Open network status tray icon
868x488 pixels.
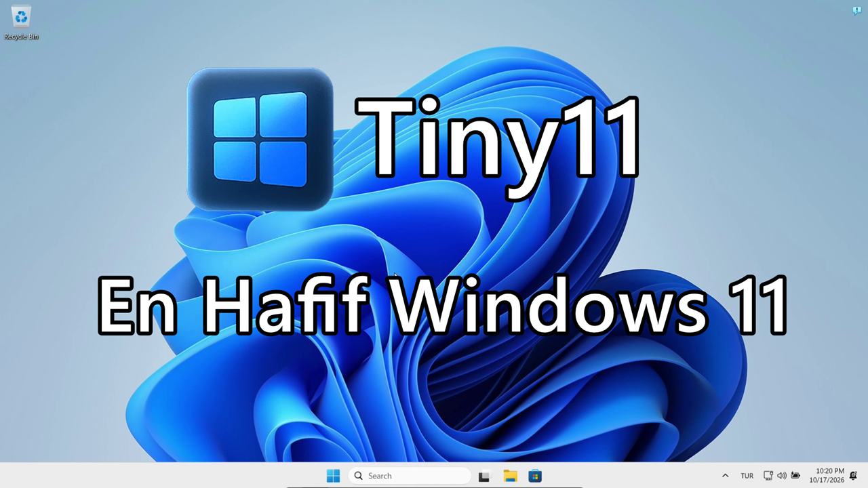pyautogui.click(x=768, y=476)
